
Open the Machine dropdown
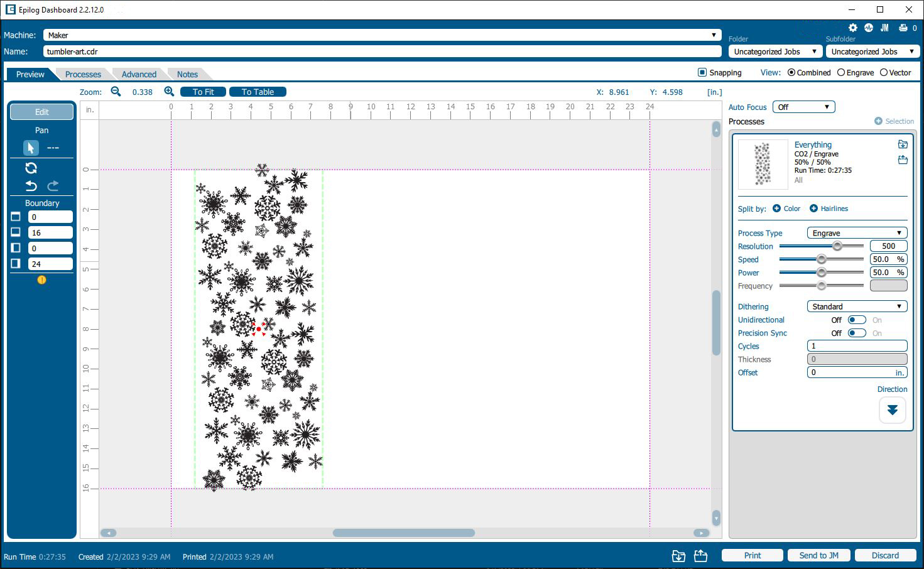(x=383, y=35)
